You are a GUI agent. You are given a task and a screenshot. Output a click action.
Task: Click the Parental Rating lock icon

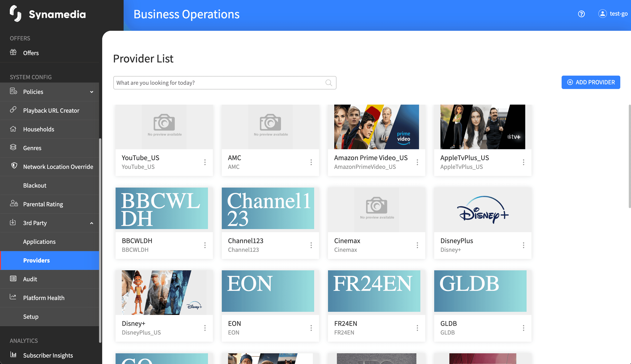click(14, 203)
